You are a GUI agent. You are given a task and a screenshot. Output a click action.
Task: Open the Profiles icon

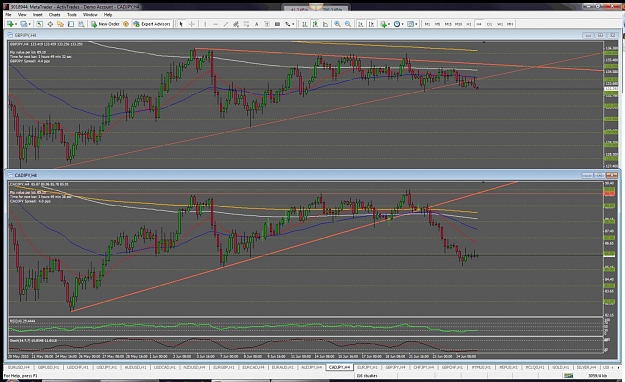[24, 24]
